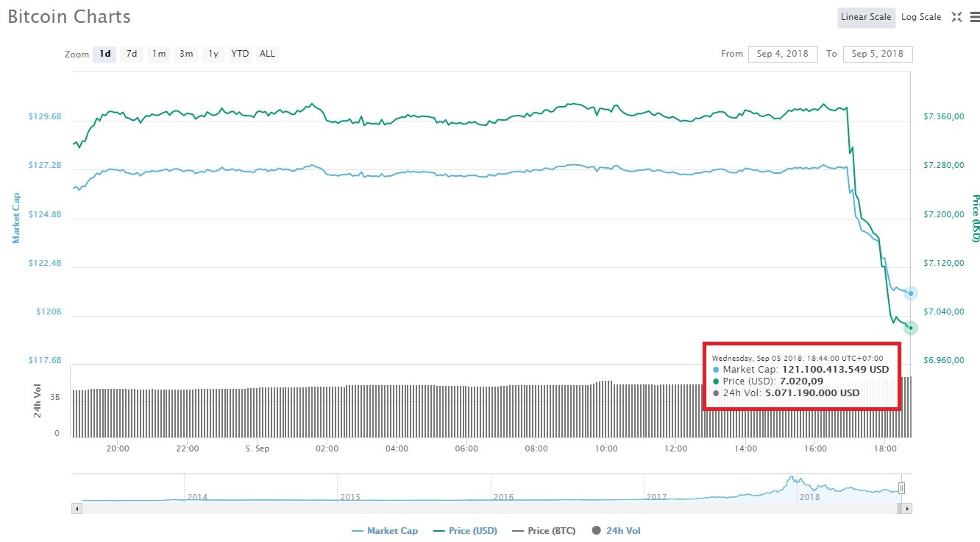The height and width of the screenshot is (542, 980).
Task: Edit the To date field
Action: coord(878,54)
